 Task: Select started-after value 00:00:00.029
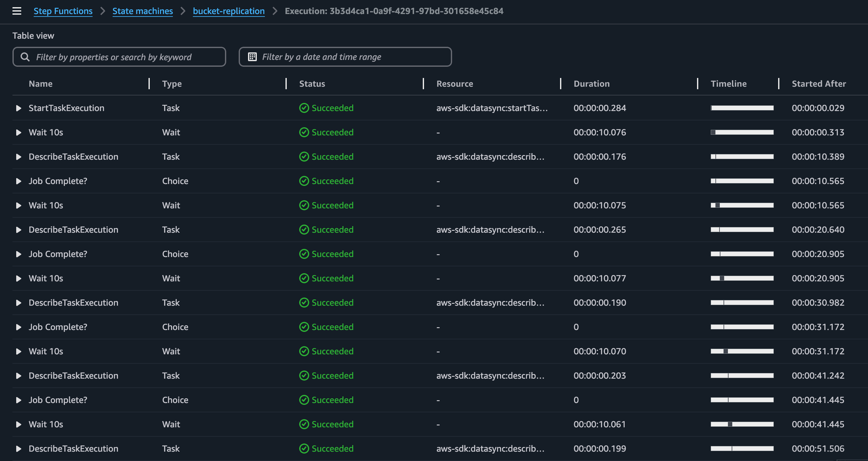(818, 108)
